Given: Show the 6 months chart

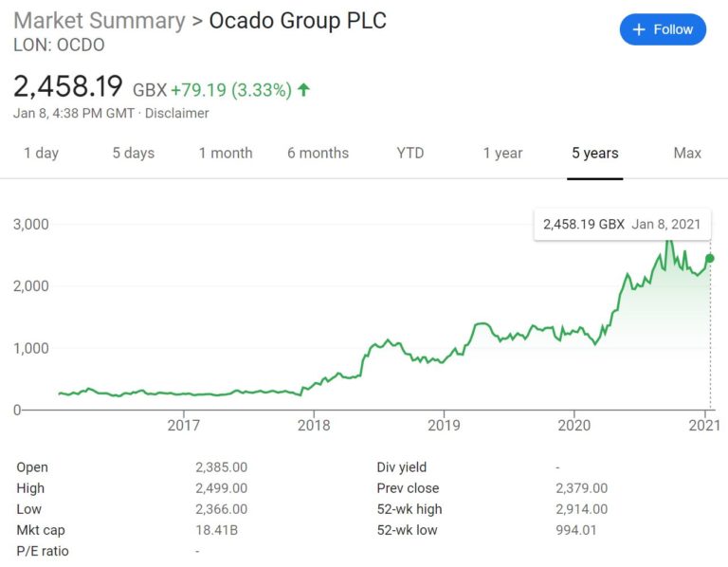Looking at the screenshot, I should point(318,154).
